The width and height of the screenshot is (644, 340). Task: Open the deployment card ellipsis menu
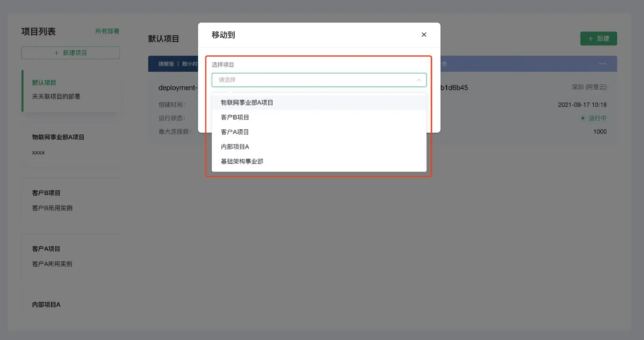point(602,64)
